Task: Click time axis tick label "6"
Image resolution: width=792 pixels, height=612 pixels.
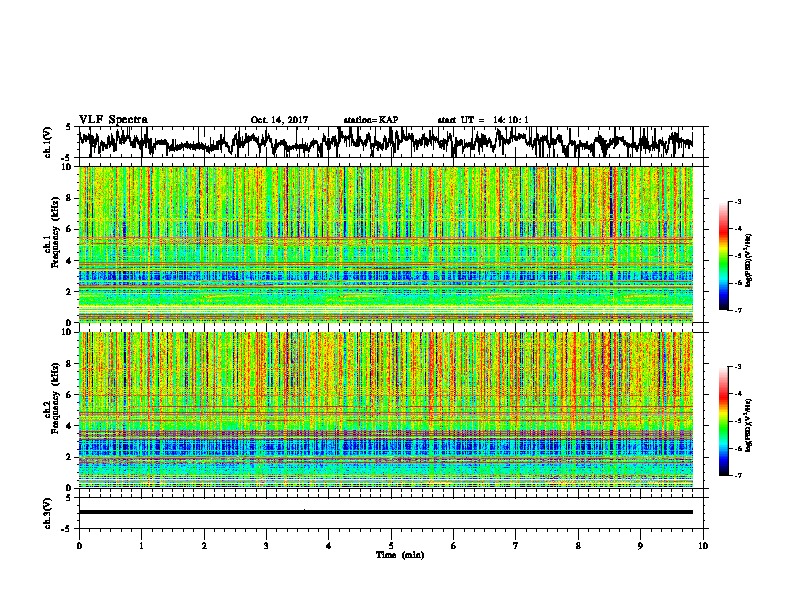Action: tap(453, 546)
